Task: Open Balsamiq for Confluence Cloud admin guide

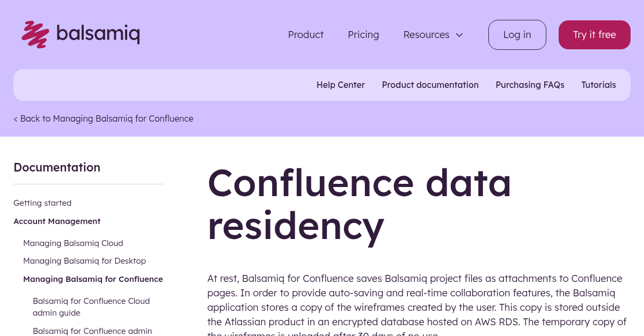Action: pos(91,307)
